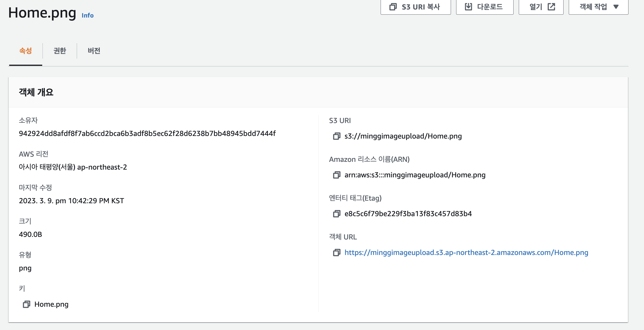Switch to the 권한 tab
This screenshot has height=330, width=644.
point(60,51)
